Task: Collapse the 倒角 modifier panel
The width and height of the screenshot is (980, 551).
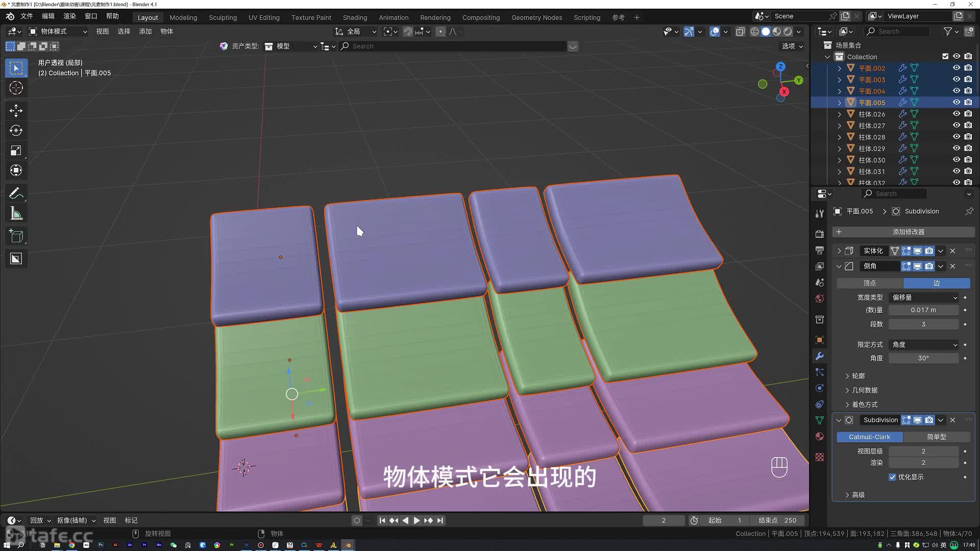Action: coord(839,266)
